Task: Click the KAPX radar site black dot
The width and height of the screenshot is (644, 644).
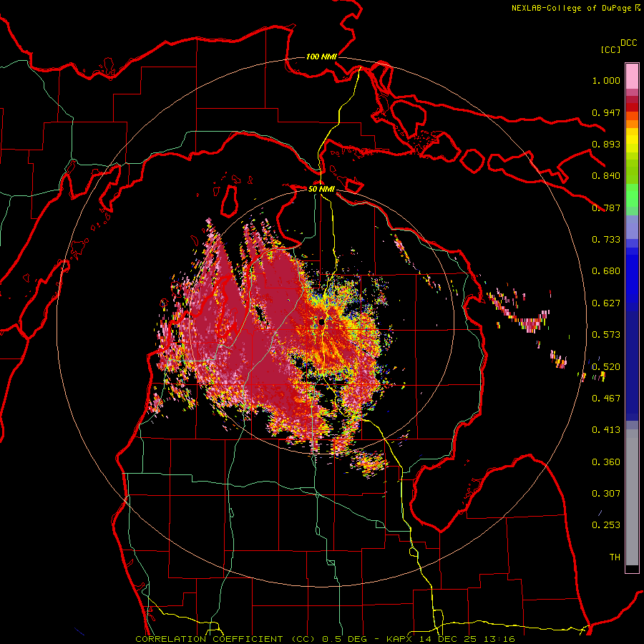Action: coord(321,323)
